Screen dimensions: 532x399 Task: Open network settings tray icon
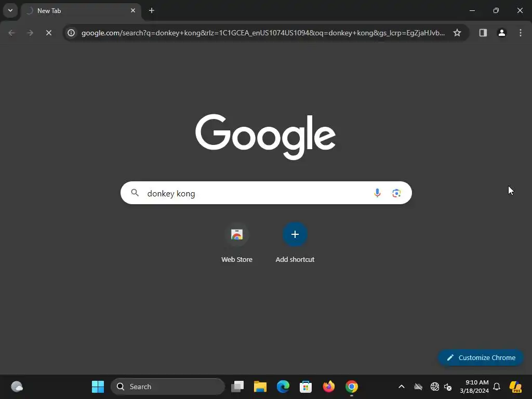coord(435,387)
